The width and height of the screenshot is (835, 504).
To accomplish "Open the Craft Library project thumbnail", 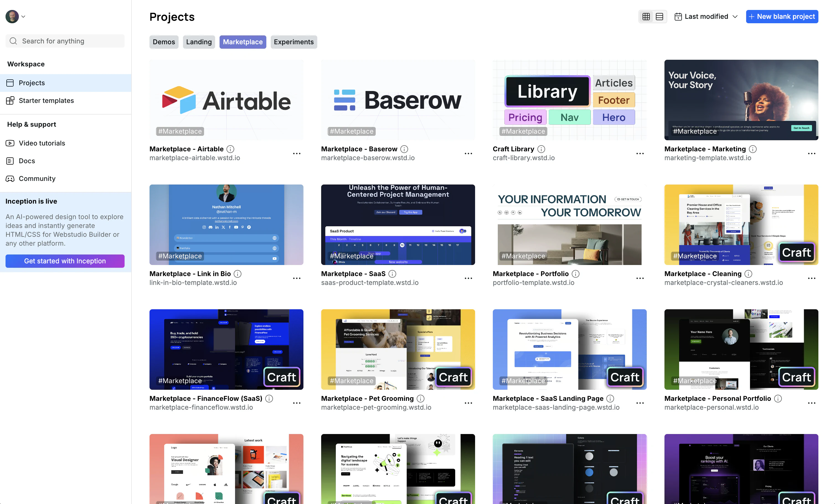I will (570, 100).
